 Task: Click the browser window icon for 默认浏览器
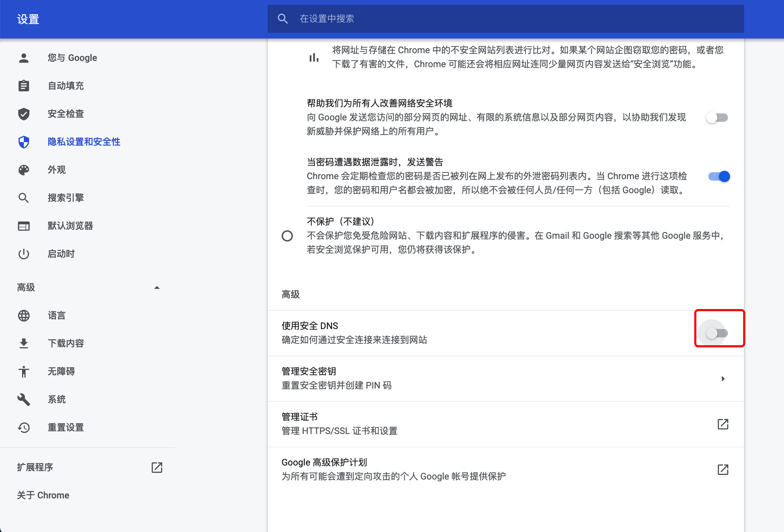pyautogui.click(x=24, y=226)
